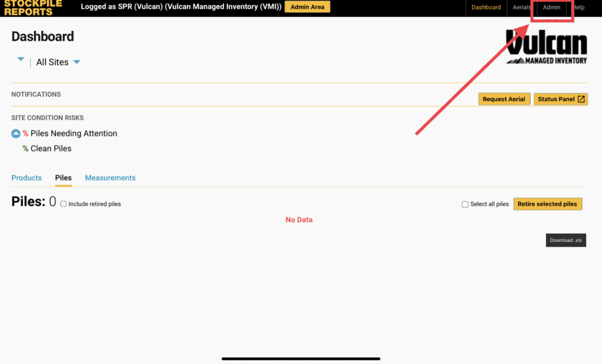Switch to the Measurements tab
The image size is (602, 364).
(x=110, y=178)
